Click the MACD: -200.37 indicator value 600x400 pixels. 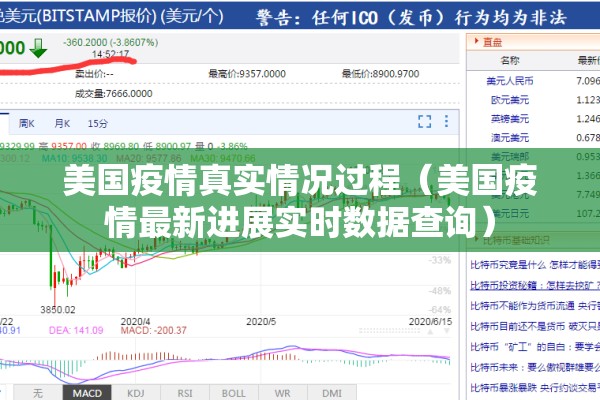click(x=154, y=330)
